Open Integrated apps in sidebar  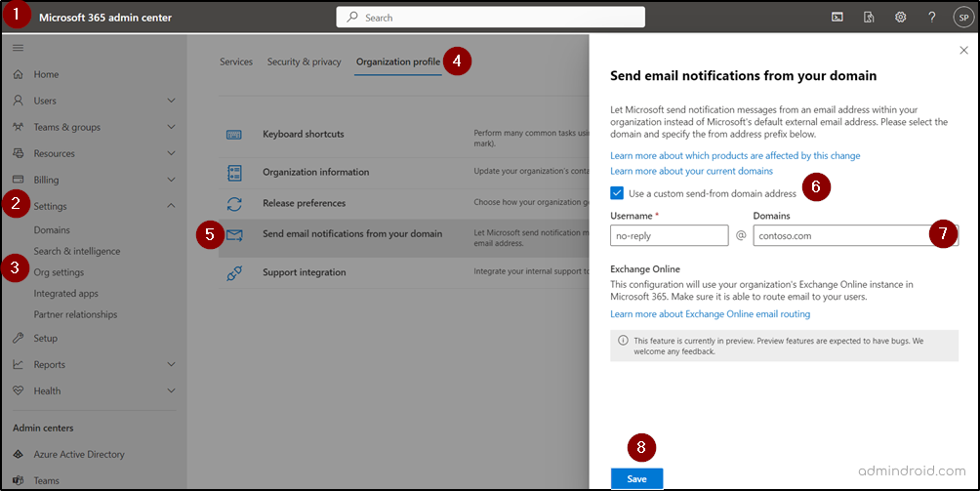pyautogui.click(x=65, y=294)
